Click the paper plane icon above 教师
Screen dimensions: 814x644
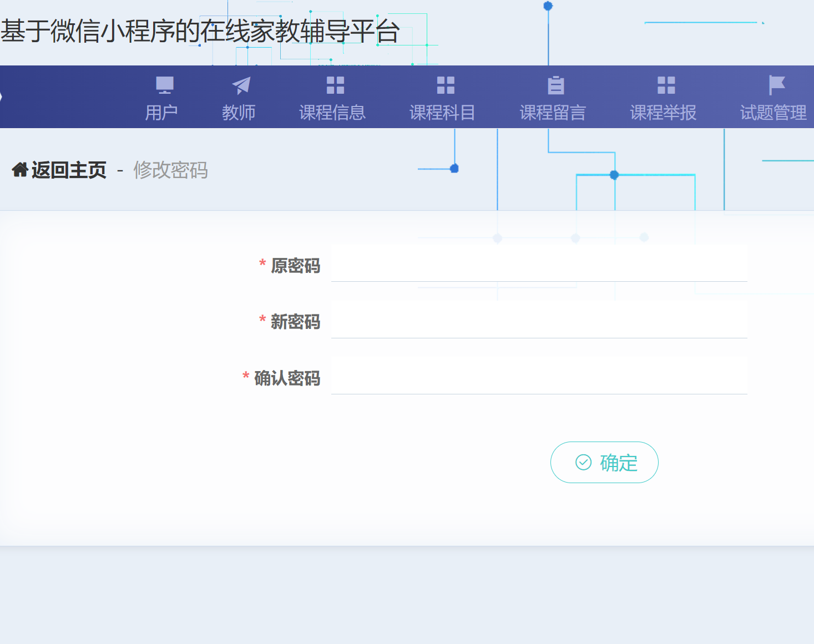click(241, 85)
